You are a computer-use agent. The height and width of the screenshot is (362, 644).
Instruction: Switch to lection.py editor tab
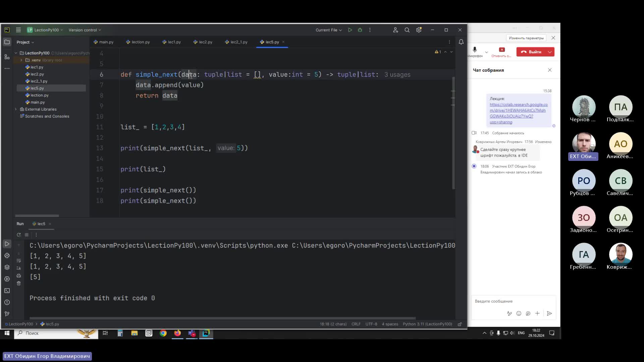pyautogui.click(x=138, y=42)
